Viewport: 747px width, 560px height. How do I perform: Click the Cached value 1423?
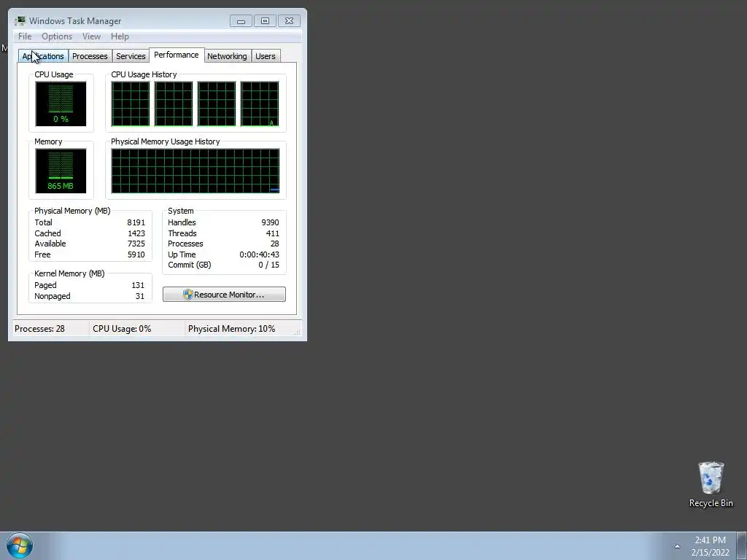[x=136, y=233]
